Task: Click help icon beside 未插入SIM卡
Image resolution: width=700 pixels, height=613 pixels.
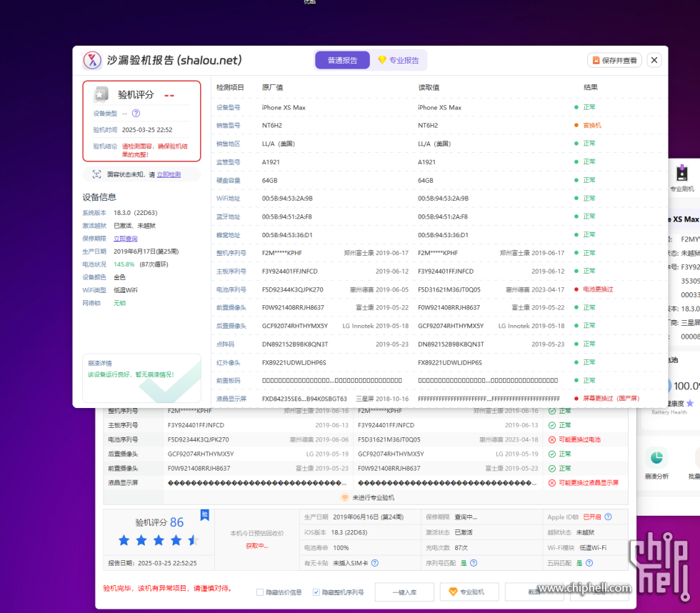Action: pos(375,563)
